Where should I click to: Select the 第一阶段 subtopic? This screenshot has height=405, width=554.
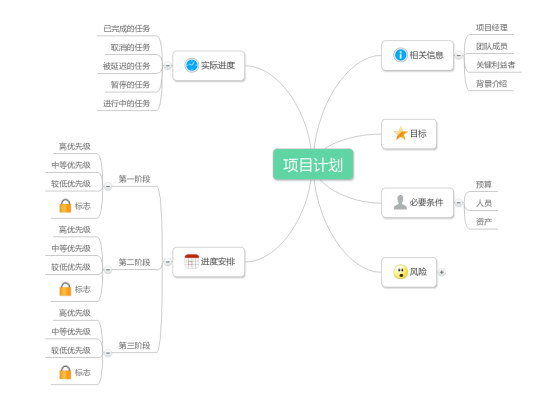pos(134,179)
